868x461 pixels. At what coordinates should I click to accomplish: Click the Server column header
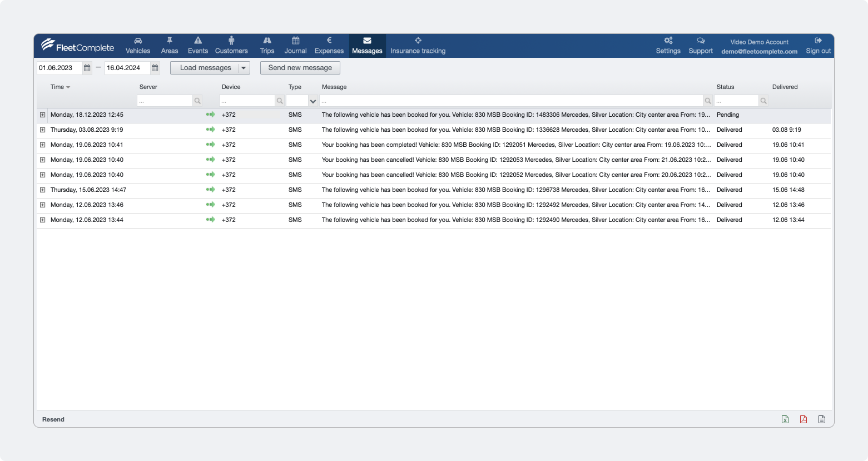point(148,87)
